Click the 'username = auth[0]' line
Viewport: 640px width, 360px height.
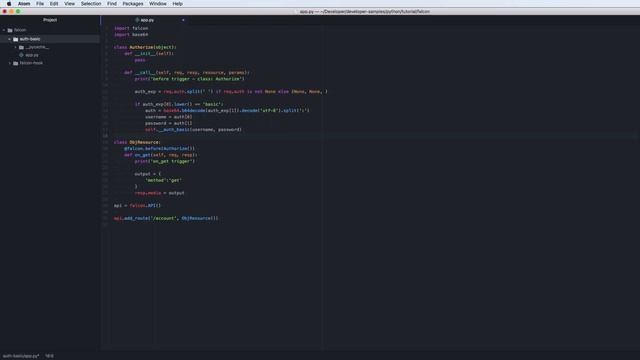[169, 117]
